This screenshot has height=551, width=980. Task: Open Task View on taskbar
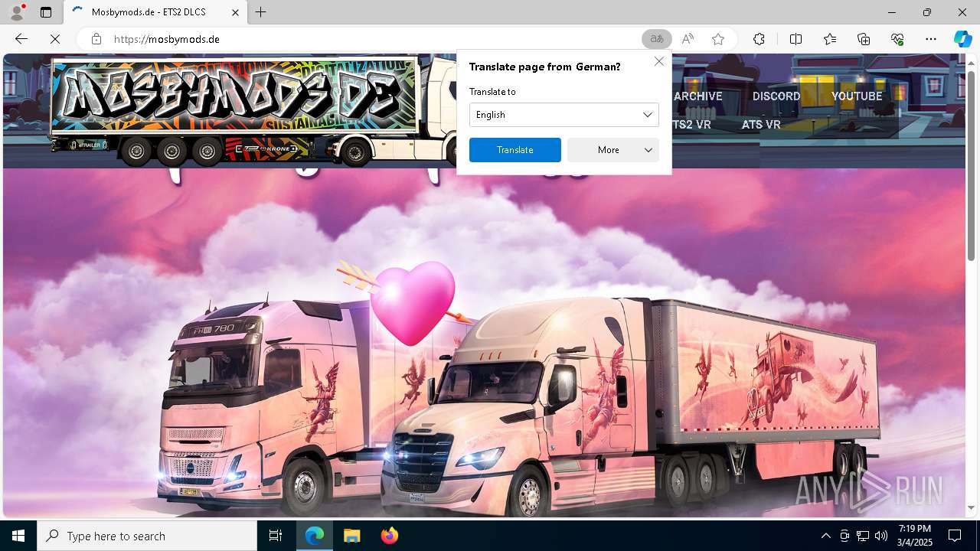click(276, 536)
